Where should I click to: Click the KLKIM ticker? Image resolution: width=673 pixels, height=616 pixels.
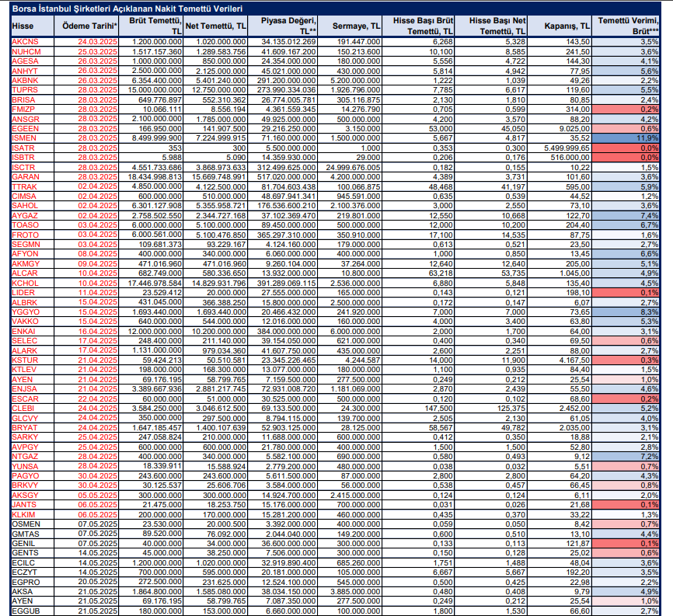click(x=23, y=514)
